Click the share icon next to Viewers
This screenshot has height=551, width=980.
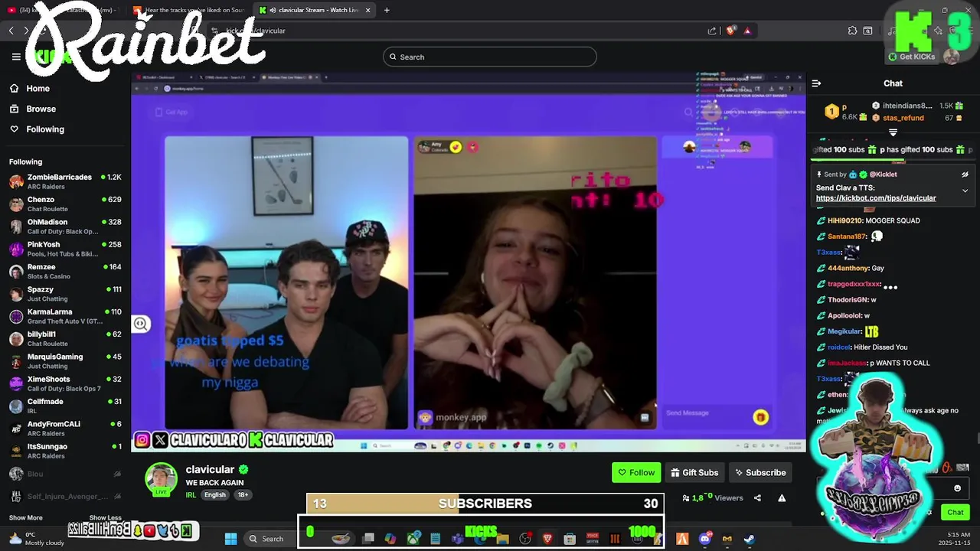(757, 498)
